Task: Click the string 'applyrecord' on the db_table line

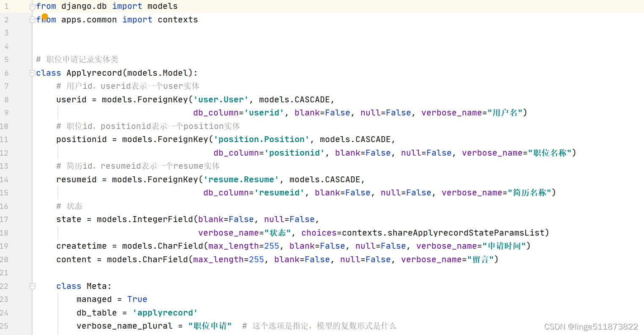Action: [165, 313]
